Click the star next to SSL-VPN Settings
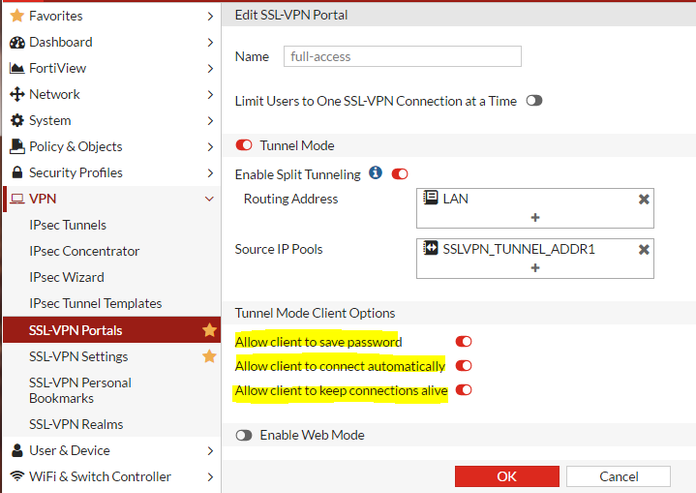Screen dimensions: 696x493 [210, 356]
